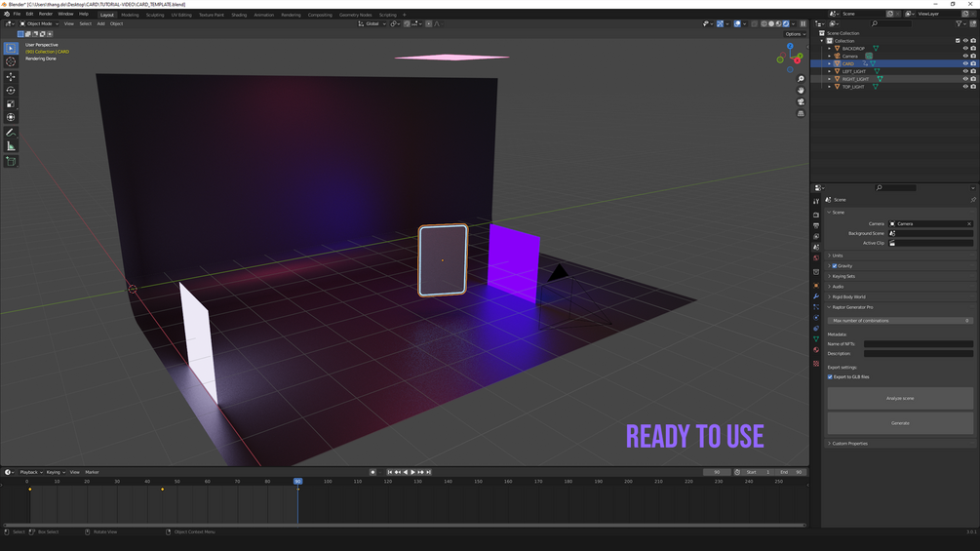Select the Annotate tool

[11, 133]
